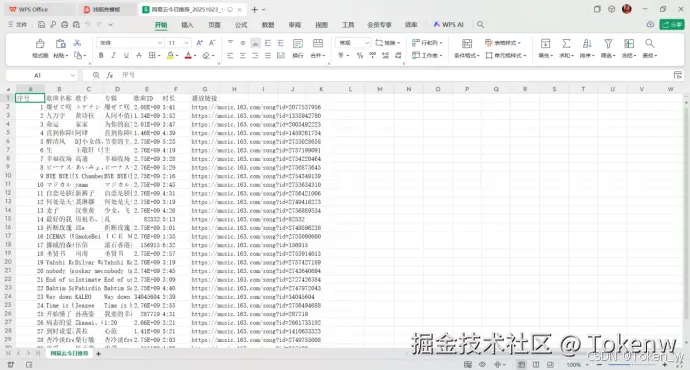Click the Format Painter brush icon
The image size is (690, 370).
coord(40,44)
